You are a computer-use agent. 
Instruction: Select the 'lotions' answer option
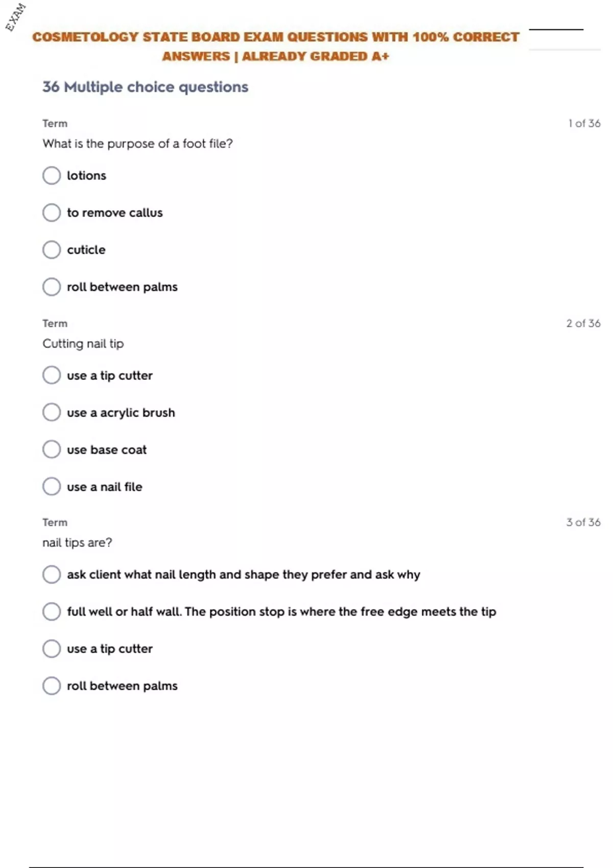tap(52, 176)
